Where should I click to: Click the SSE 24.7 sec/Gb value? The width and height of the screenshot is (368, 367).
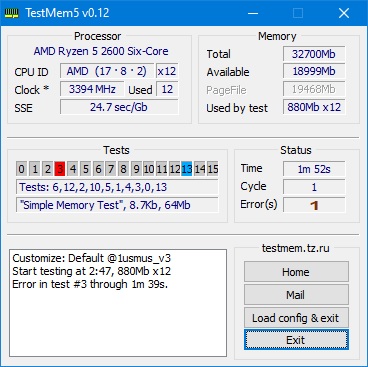[119, 107]
